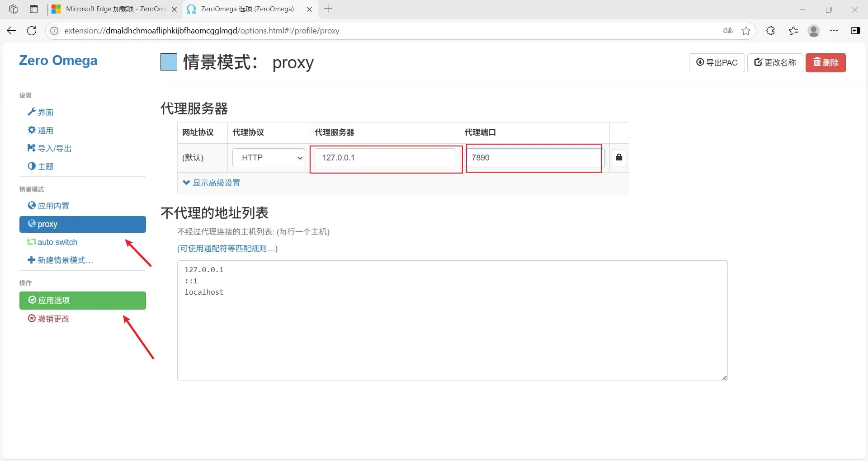Open the browser Extensions puzzle icon
The image size is (868, 461).
click(x=771, y=31)
